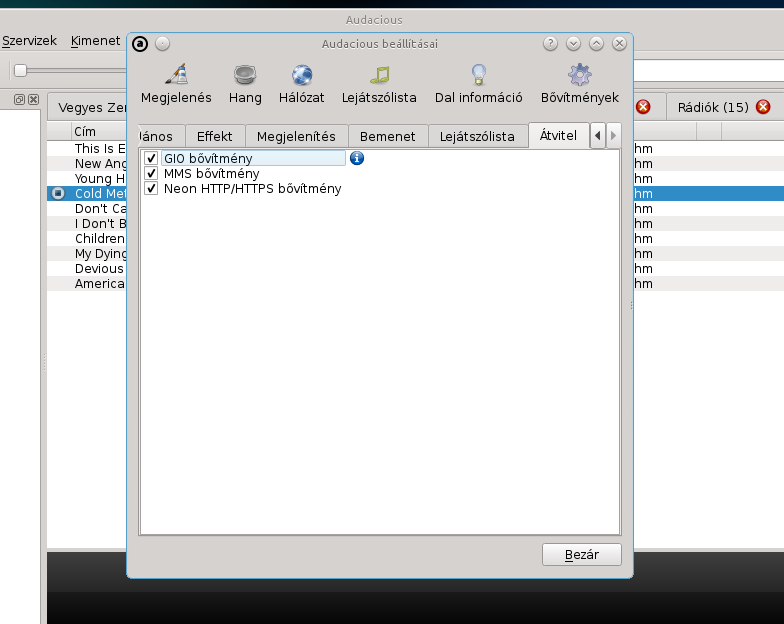The width and height of the screenshot is (784, 624).
Task: Select the 'New Ang' playlist row
Action: coord(87,164)
